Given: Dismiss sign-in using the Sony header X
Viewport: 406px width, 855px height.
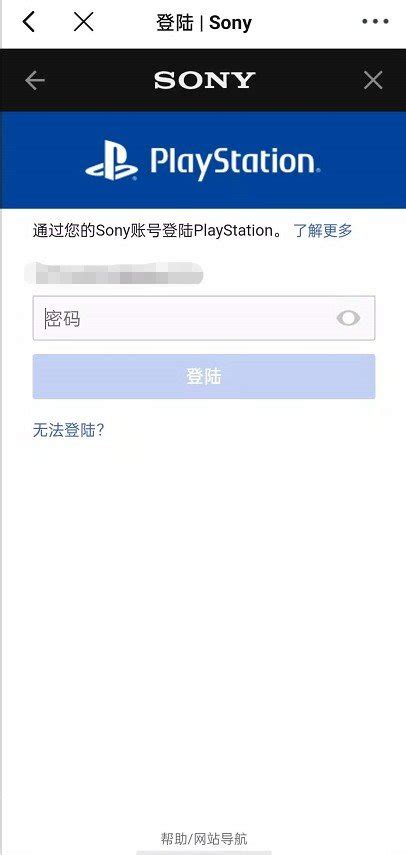Looking at the screenshot, I should 373,81.
